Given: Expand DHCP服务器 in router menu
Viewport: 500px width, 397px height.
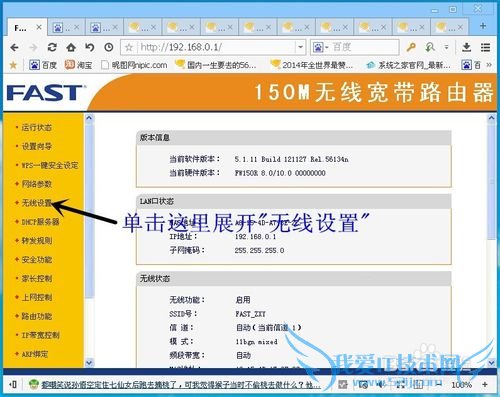Looking at the screenshot, I should tap(40, 222).
